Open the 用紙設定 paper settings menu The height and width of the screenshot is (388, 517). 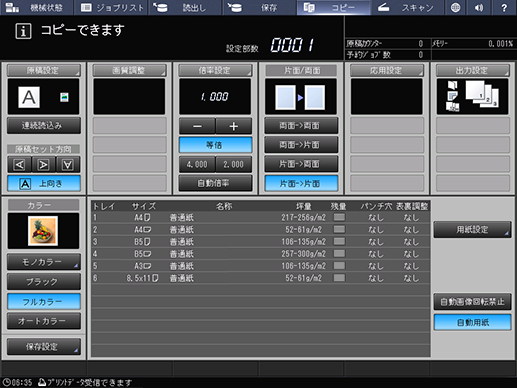tap(472, 229)
